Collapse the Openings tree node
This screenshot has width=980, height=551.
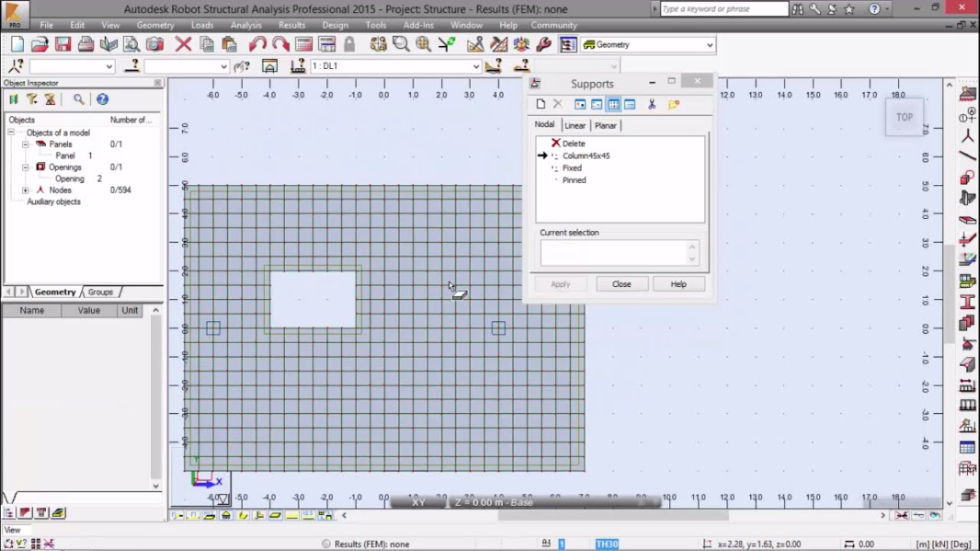[x=25, y=167]
